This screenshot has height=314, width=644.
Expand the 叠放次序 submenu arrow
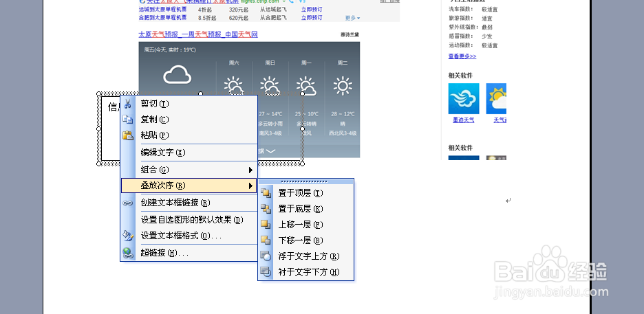coord(250,186)
